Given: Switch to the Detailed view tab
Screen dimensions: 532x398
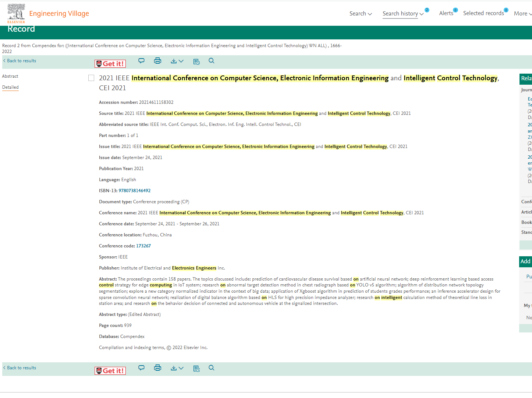Looking at the screenshot, I should coord(10,87).
